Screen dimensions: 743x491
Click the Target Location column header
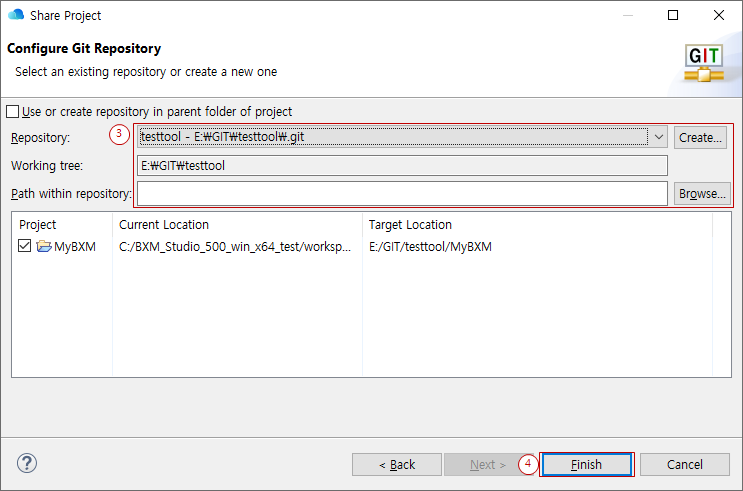click(x=410, y=225)
